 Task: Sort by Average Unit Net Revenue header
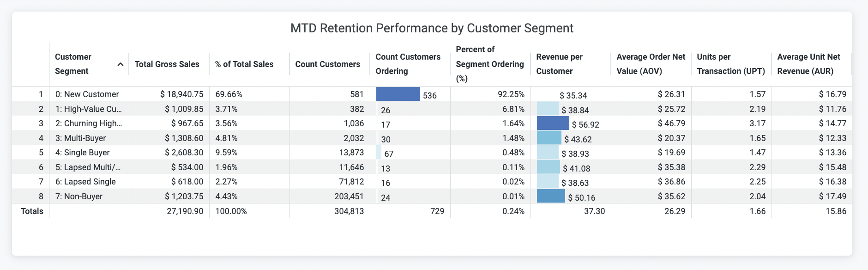tap(808, 64)
